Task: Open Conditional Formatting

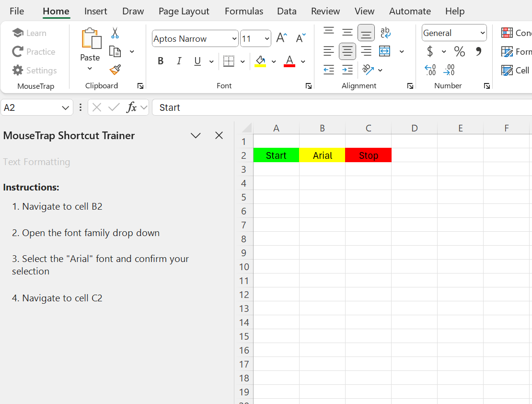Action: click(515, 33)
